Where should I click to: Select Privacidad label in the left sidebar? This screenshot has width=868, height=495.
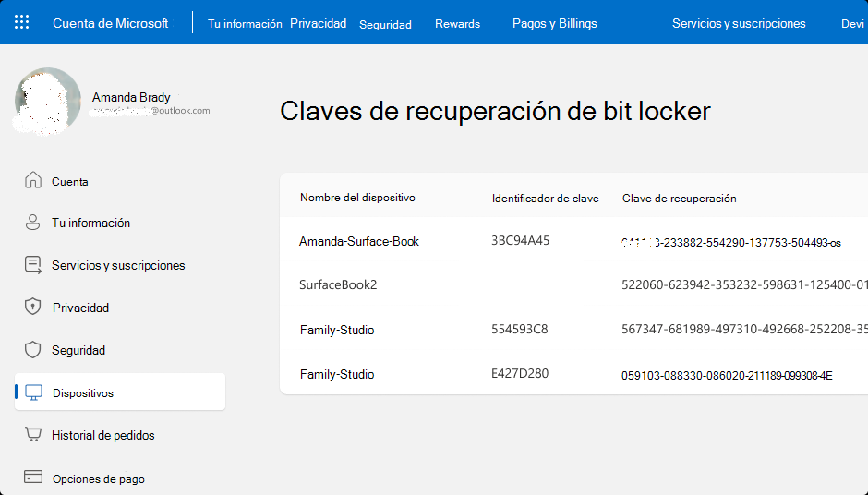pos(80,308)
